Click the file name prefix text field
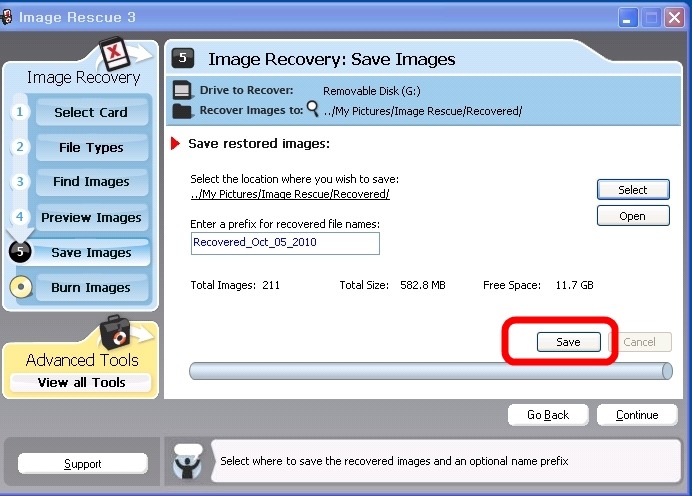Screen dimensions: 692x496 [285, 243]
